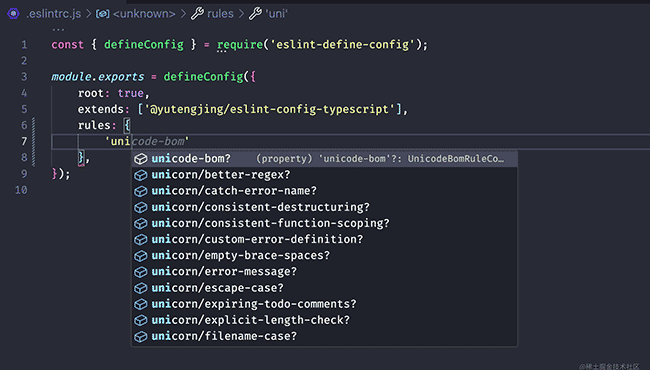Screen dimensions: 650x370
Task: Pick the unicorn/escape-case? completion
Action: point(325,288)
